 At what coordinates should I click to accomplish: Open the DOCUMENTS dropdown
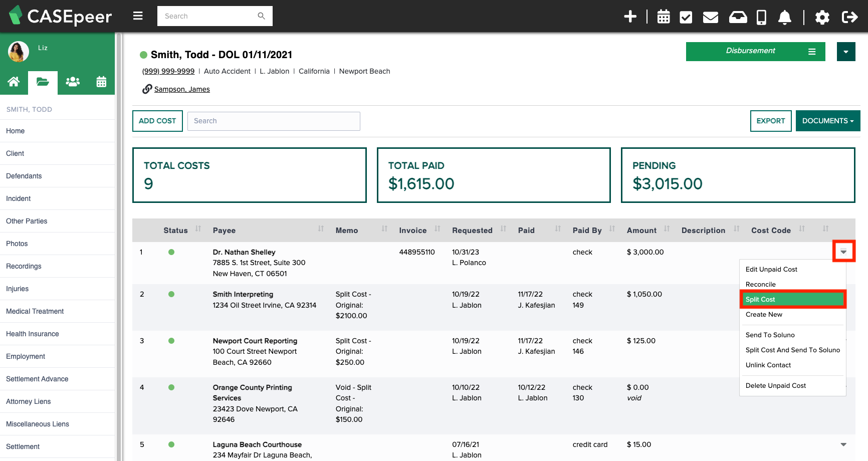tap(827, 121)
